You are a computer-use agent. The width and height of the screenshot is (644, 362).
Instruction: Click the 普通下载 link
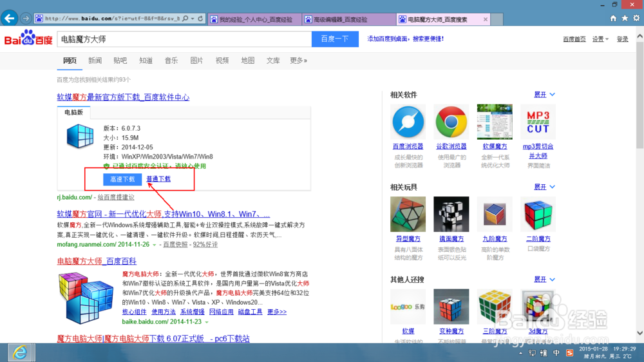click(x=158, y=179)
